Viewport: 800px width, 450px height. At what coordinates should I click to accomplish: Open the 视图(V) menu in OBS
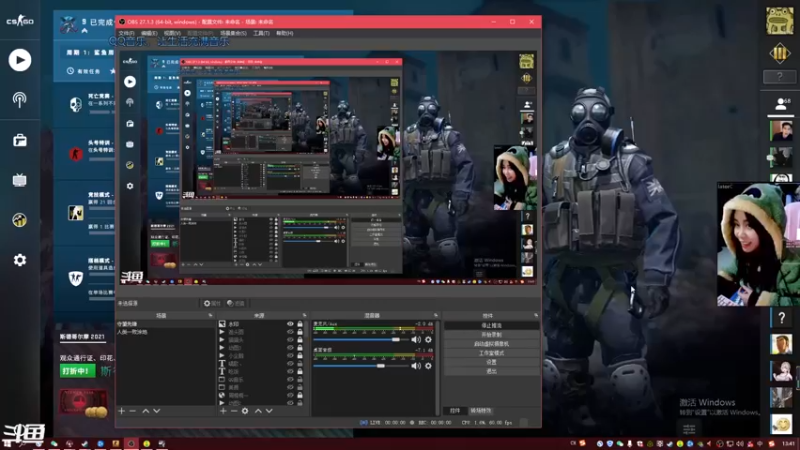click(172, 33)
